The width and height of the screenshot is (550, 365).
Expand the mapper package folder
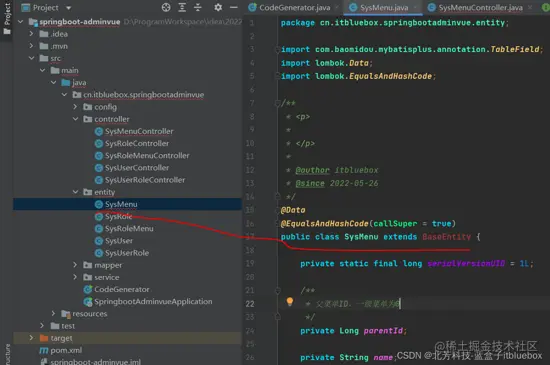click(75, 265)
